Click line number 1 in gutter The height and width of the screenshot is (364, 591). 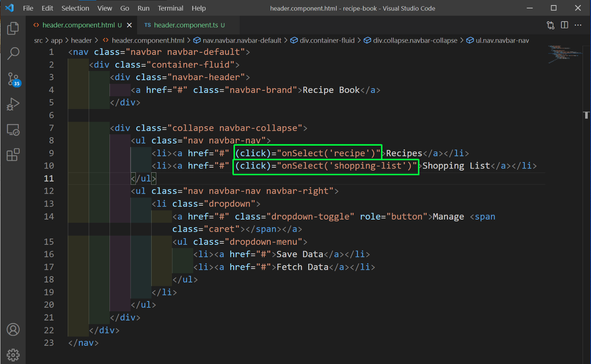click(52, 52)
